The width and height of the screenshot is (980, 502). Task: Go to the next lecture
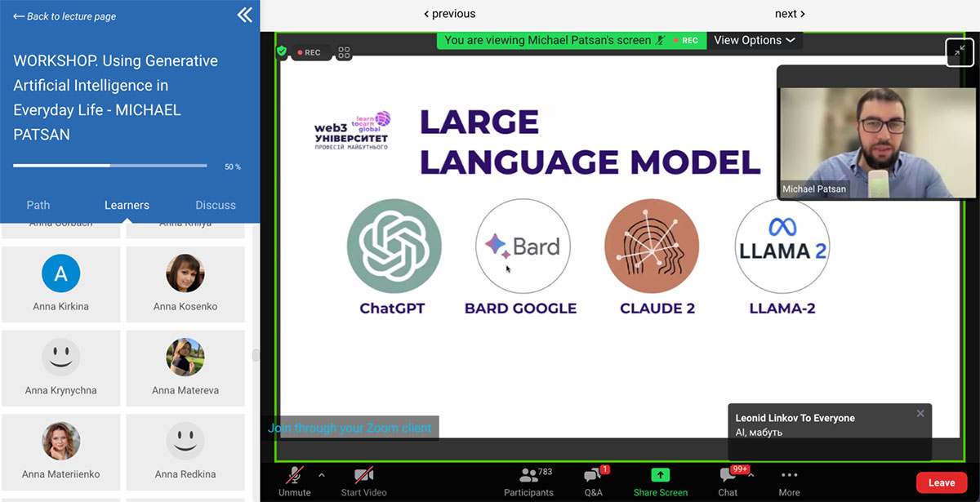coord(790,14)
